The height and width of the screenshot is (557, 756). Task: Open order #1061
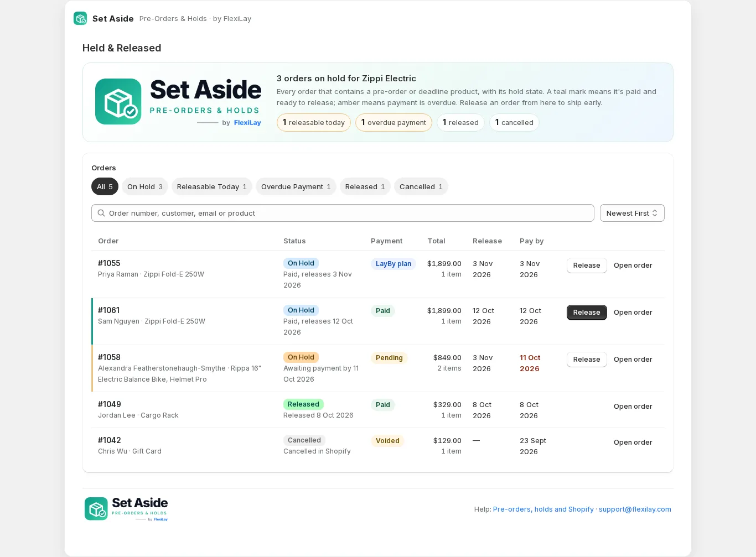[x=633, y=313]
